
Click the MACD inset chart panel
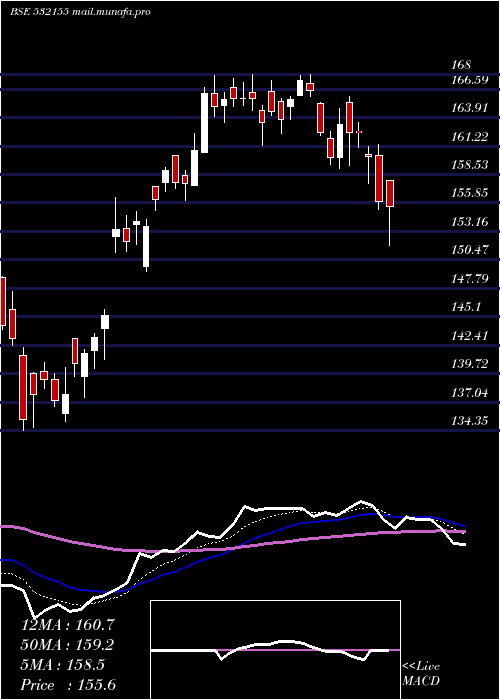(275, 650)
